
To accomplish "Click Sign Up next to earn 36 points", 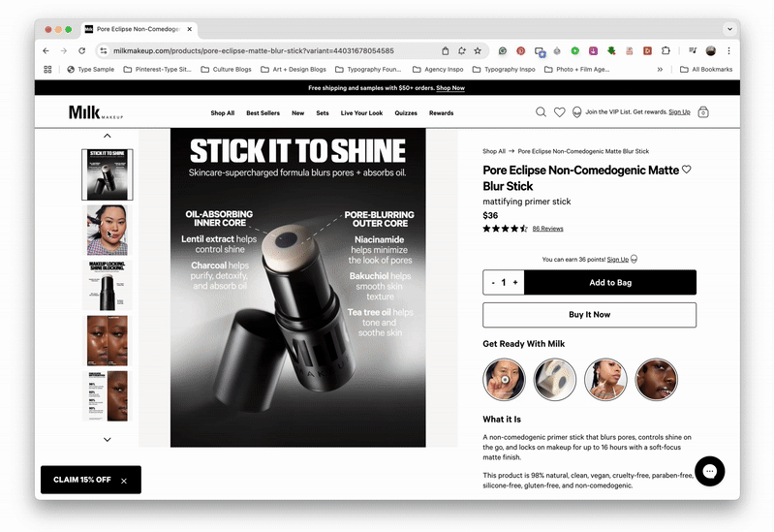I will [617, 260].
